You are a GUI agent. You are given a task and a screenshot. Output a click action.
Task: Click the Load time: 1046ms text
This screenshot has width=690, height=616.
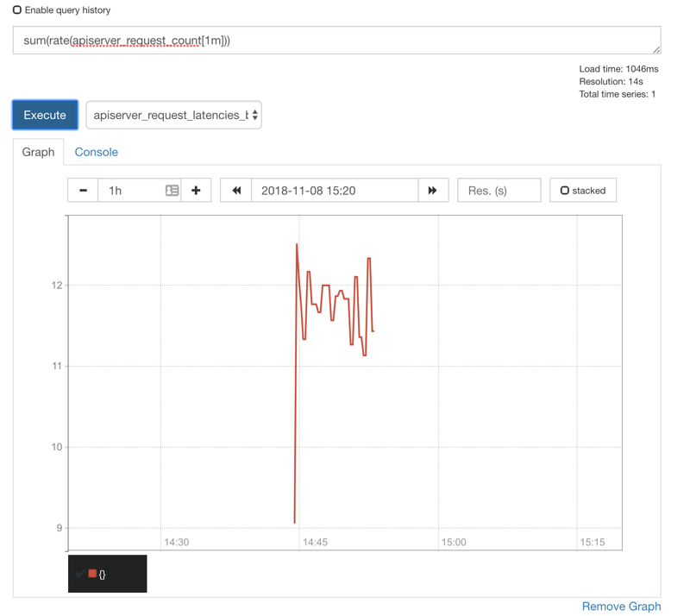coord(618,69)
